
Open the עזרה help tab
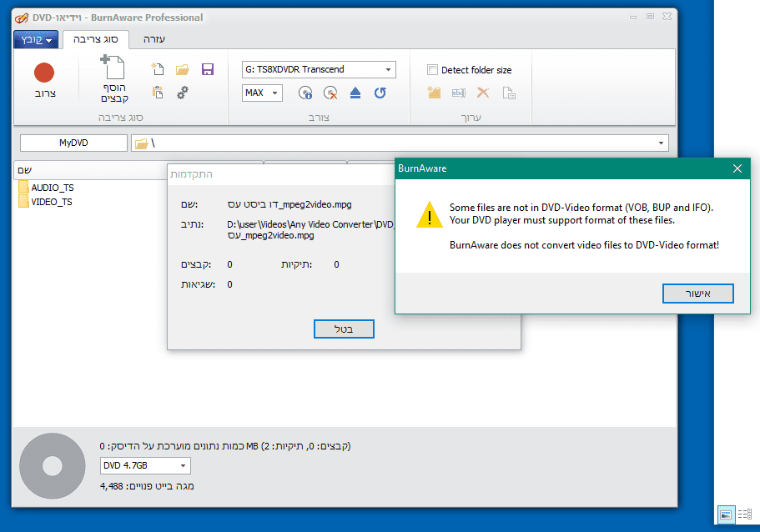[x=154, y=39]
